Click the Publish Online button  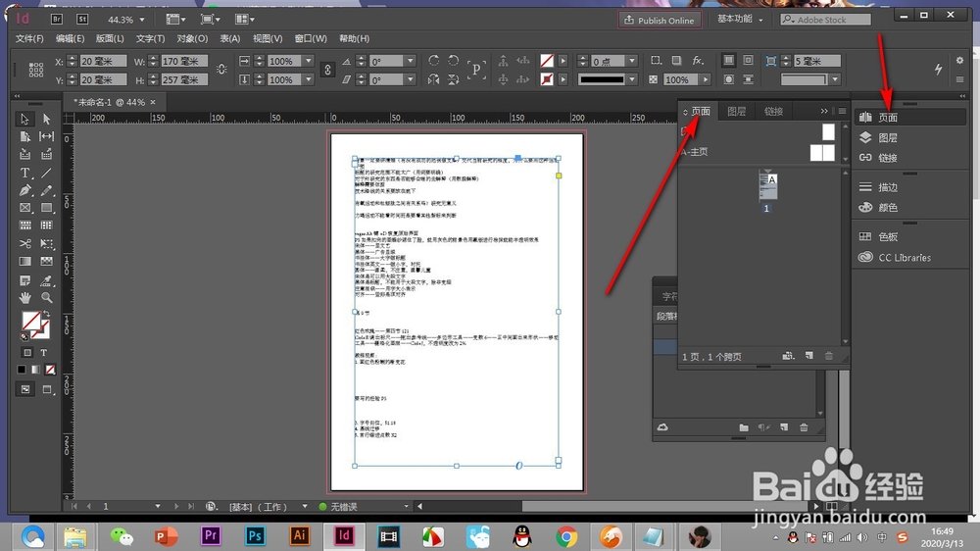pos(660,20)
